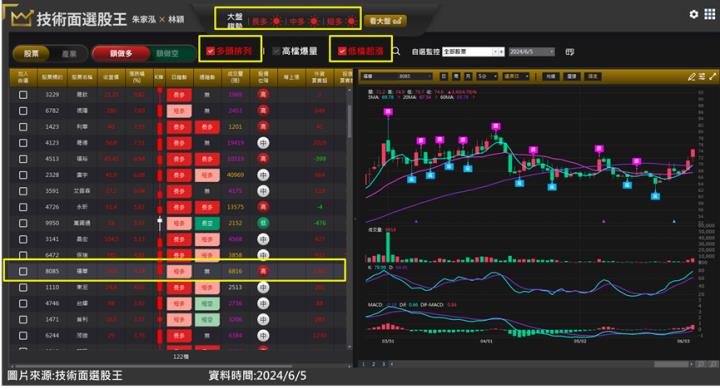Select stock code 4513 cell
The height and width of the screenshot is (389, 720).
[52, 159]
